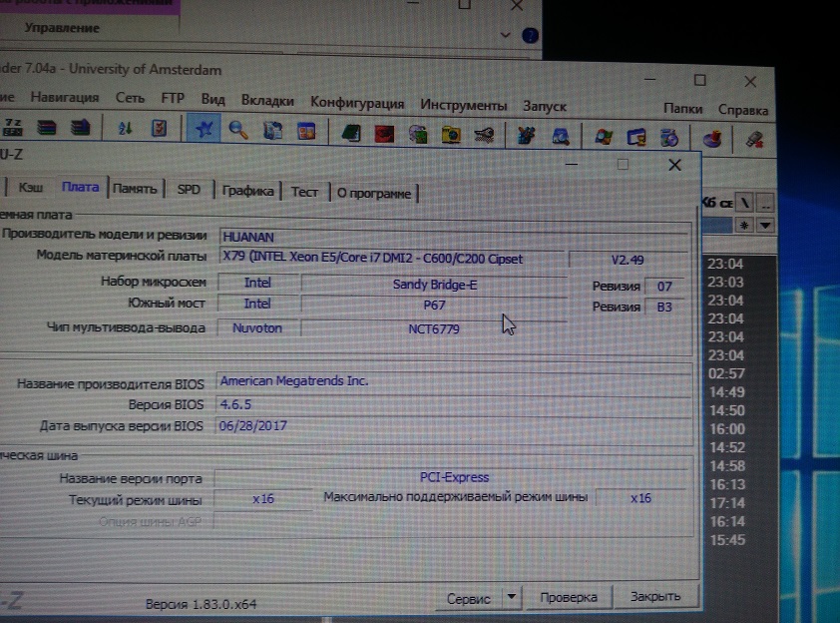Expand the ribbon chevron in top window
Screen dimensions: 840x623
pyautogui.click(x=505, y=35)
